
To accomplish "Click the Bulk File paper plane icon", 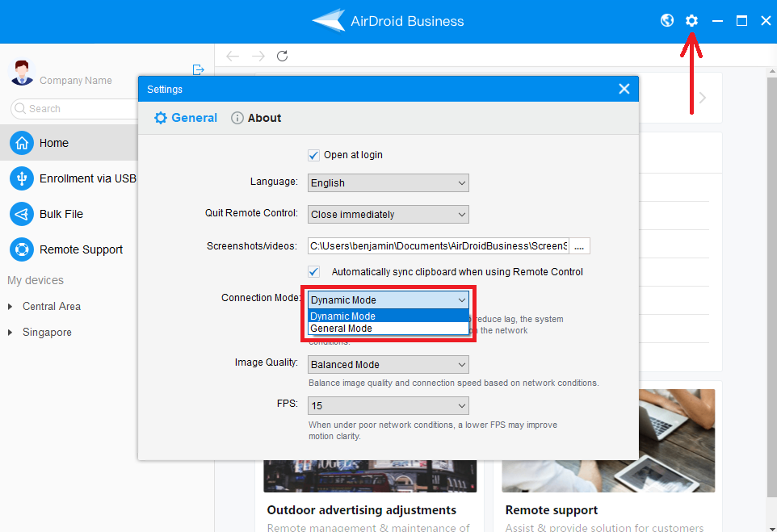I will [22, 214].
